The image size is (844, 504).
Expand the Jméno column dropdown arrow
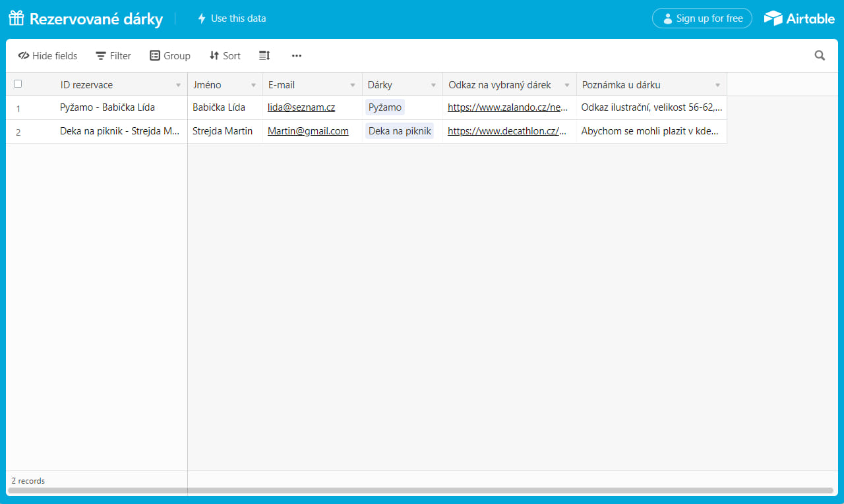coord(253,85)
